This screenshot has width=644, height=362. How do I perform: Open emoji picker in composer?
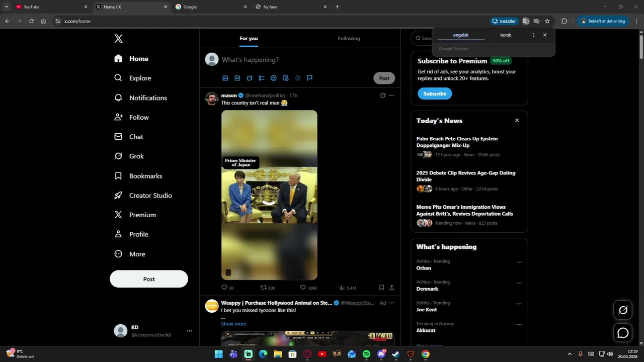(x=274, y=78)
